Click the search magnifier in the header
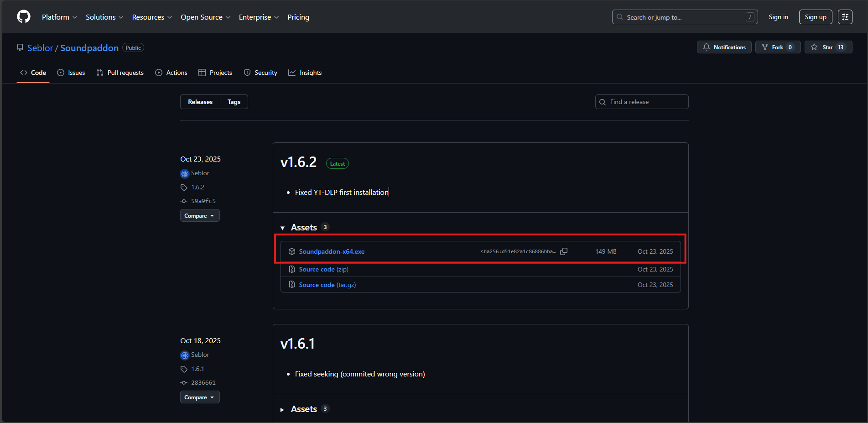 click(x=620, y=17)
